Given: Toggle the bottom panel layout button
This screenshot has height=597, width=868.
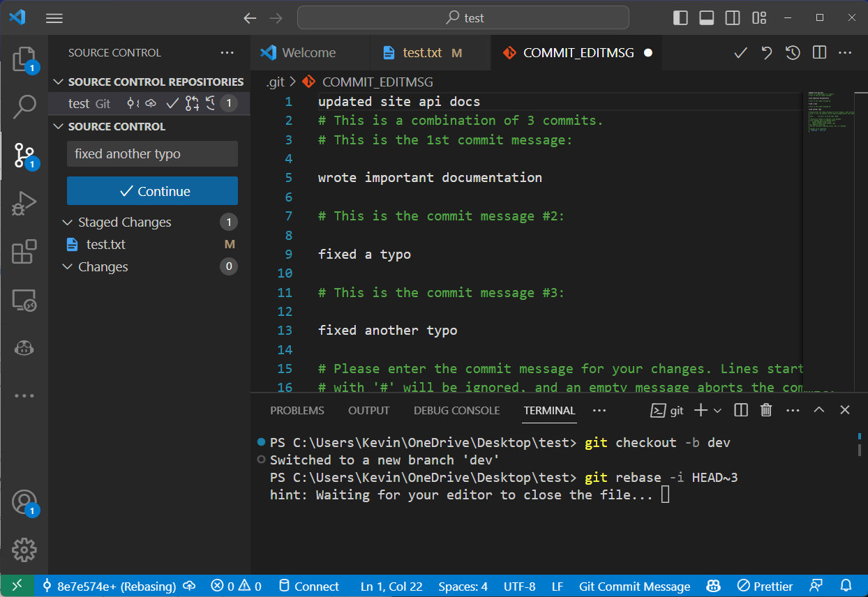Looking at the screenshot, I should (706, 18).
